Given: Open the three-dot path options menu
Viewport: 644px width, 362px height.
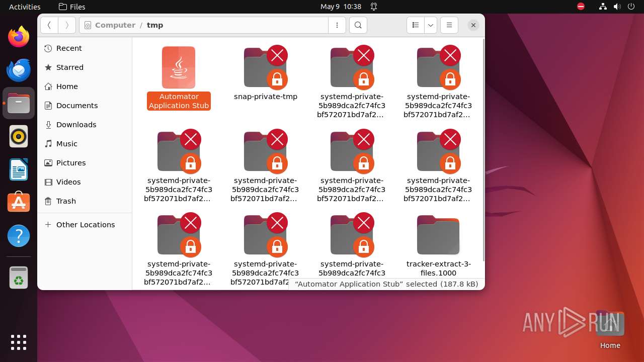Looking at the screenshot, I should coord(337,25).
